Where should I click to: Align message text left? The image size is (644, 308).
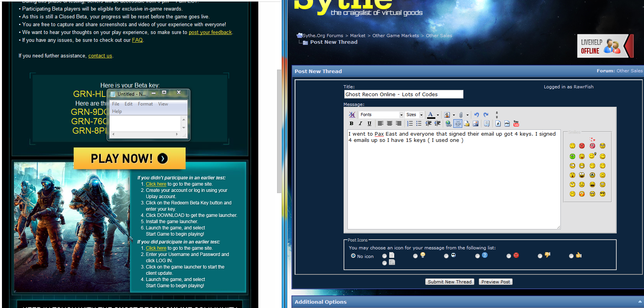click(380, 124)
